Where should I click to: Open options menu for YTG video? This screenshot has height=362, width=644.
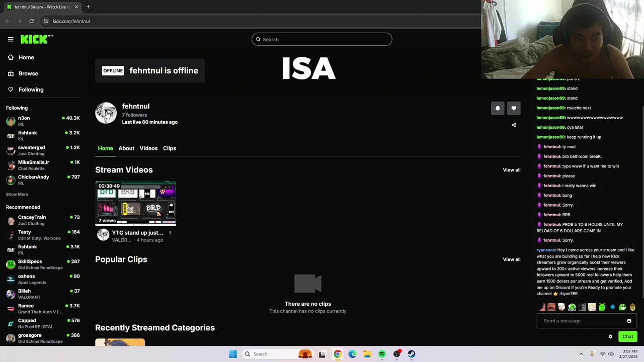pos(170,233)
